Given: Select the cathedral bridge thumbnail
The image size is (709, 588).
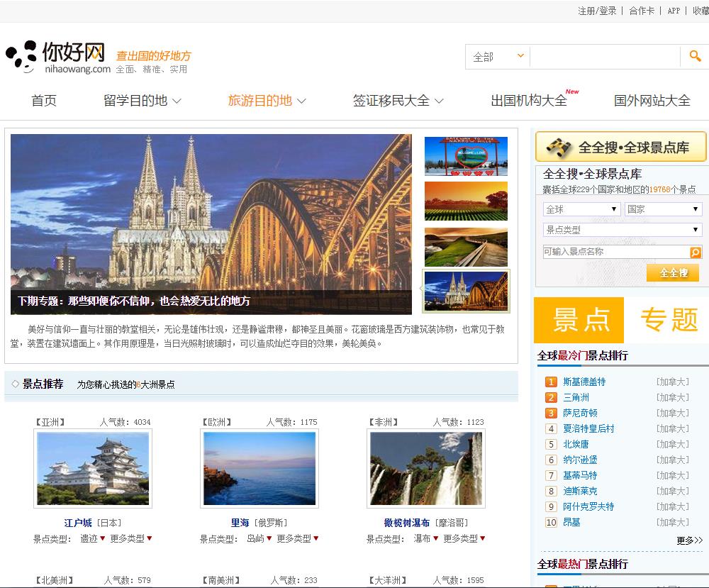Looking at the screenshot, I should pyautogui.click(x=466, y=292).
